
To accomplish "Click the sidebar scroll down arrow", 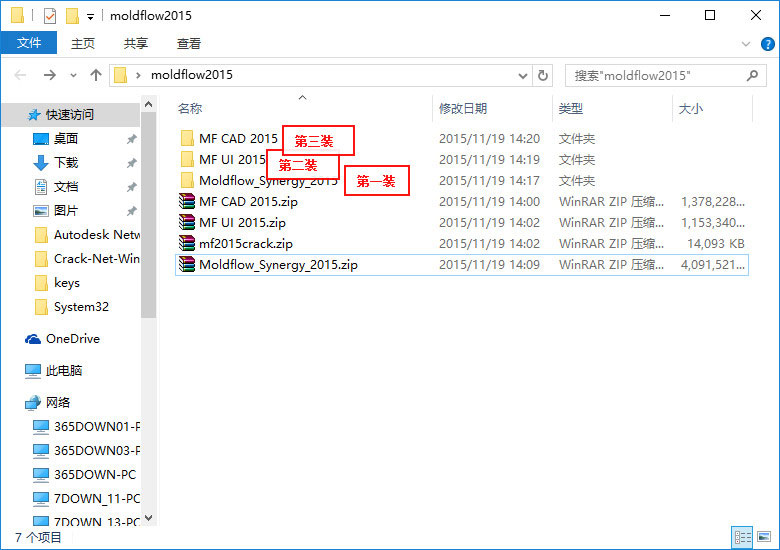I will pos(148,518).
